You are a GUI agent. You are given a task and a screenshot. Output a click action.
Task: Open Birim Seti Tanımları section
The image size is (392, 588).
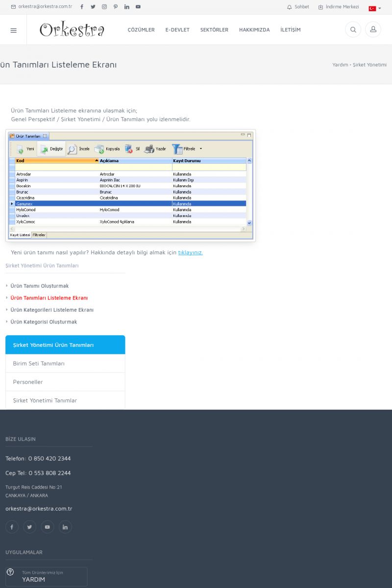point(39,364)
